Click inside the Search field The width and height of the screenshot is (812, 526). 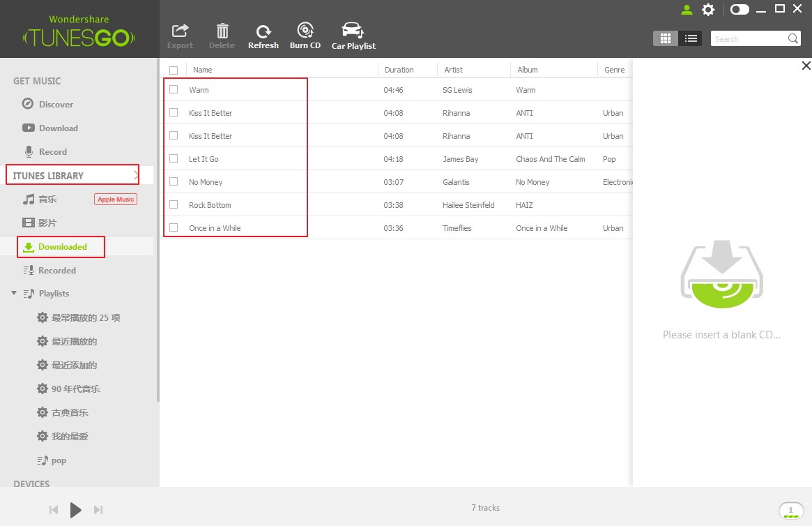[749, 39]
